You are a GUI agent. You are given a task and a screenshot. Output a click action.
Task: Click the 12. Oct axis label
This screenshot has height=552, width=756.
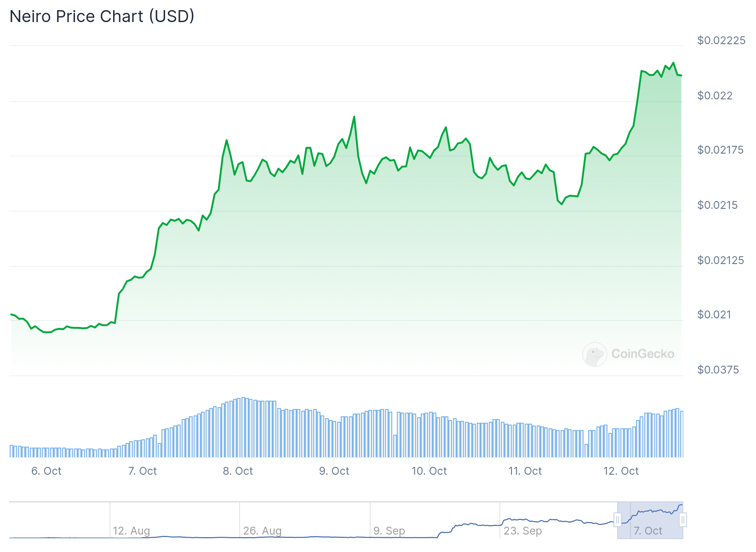click(621, 471)
